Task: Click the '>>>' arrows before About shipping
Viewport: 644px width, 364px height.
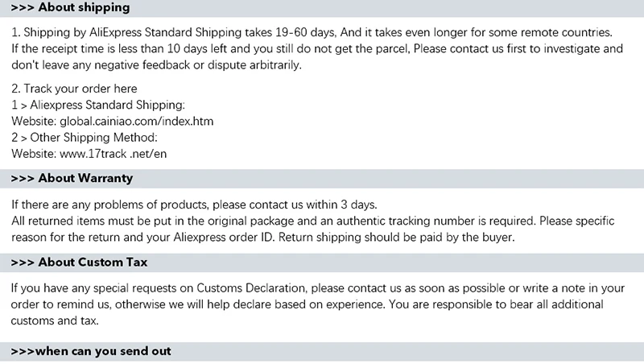Action: 22,7
